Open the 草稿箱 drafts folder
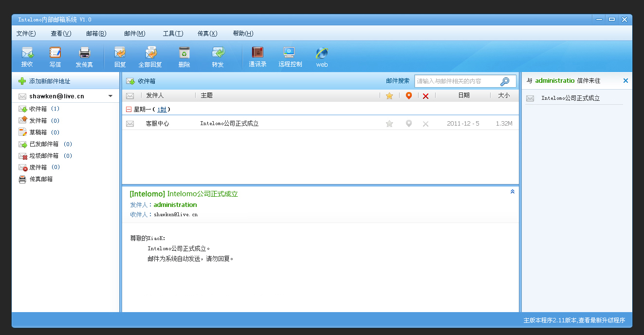The height and width of the screenshot is (335, 644). 39,132
